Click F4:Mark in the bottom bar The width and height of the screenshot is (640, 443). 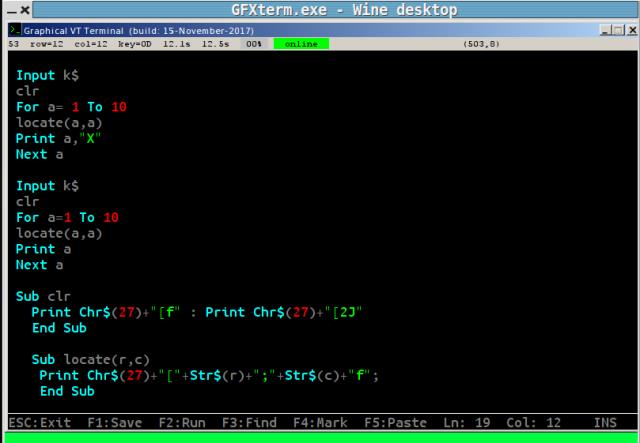320,423
